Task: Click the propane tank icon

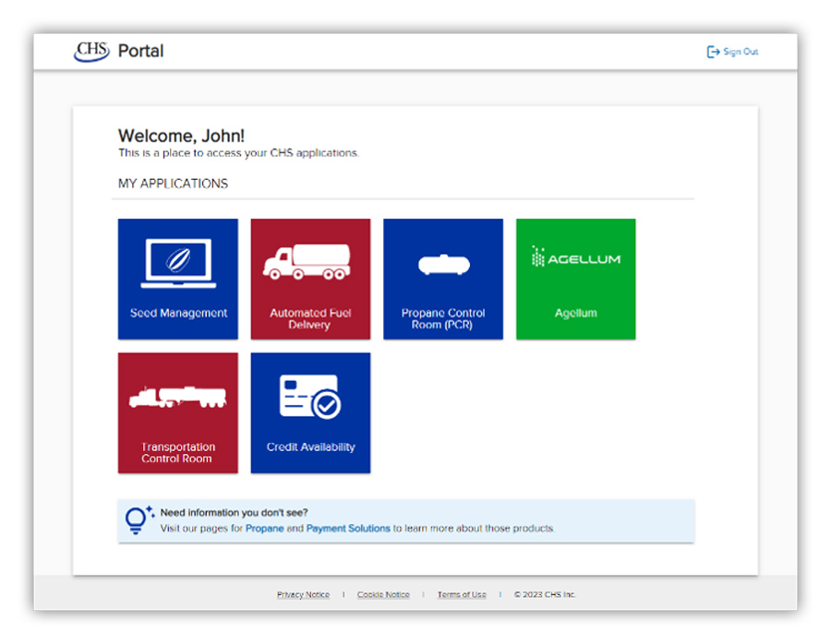Action: 443,264
